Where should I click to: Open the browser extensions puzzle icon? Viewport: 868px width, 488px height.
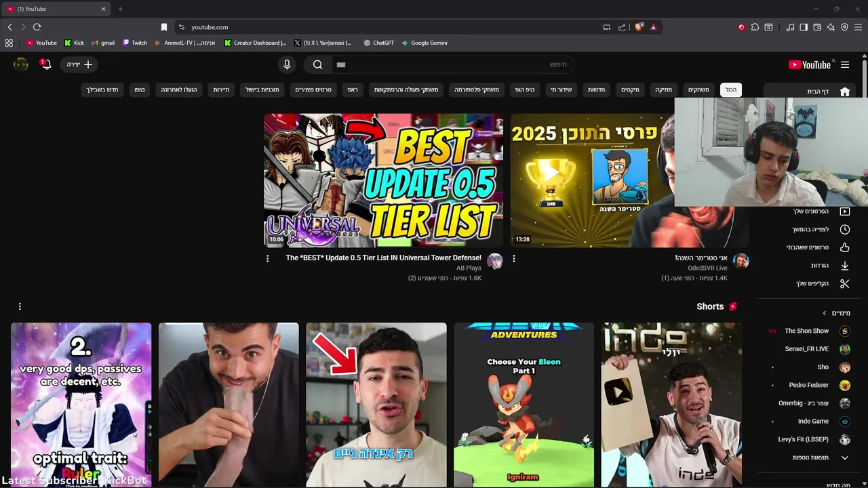click(x=755, y=27)
